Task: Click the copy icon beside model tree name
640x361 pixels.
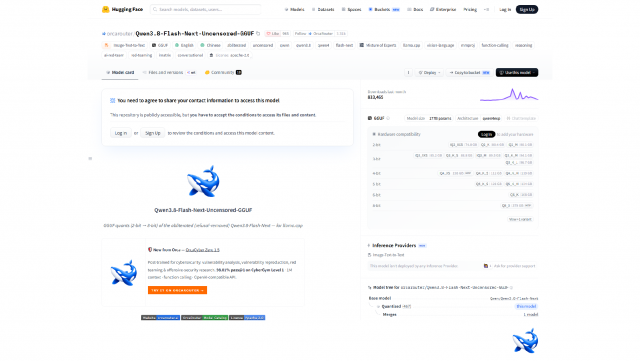Action: [511, 287]
